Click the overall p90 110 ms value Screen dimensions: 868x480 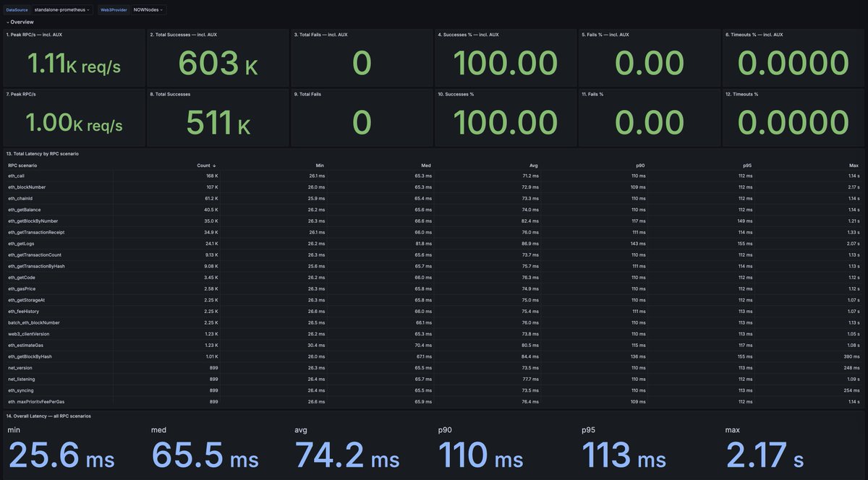[x=480, y=456]
